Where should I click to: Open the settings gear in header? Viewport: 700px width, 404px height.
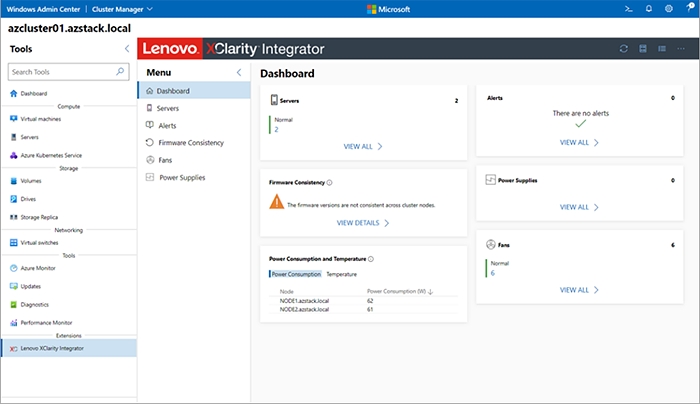click(x=669, y=9)
